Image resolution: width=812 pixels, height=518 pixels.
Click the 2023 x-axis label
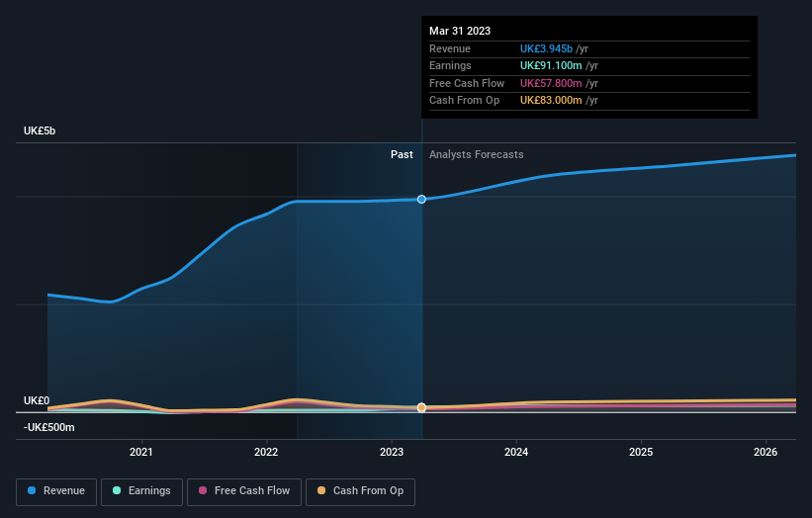pyautogui.click(x=392, y=452)
